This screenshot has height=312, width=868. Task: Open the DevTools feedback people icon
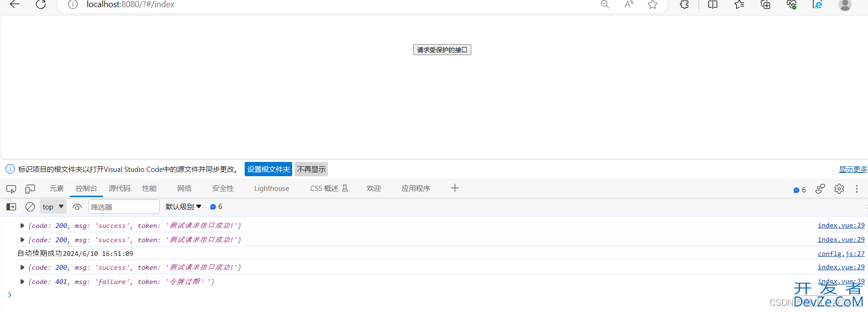click(820, 189)
